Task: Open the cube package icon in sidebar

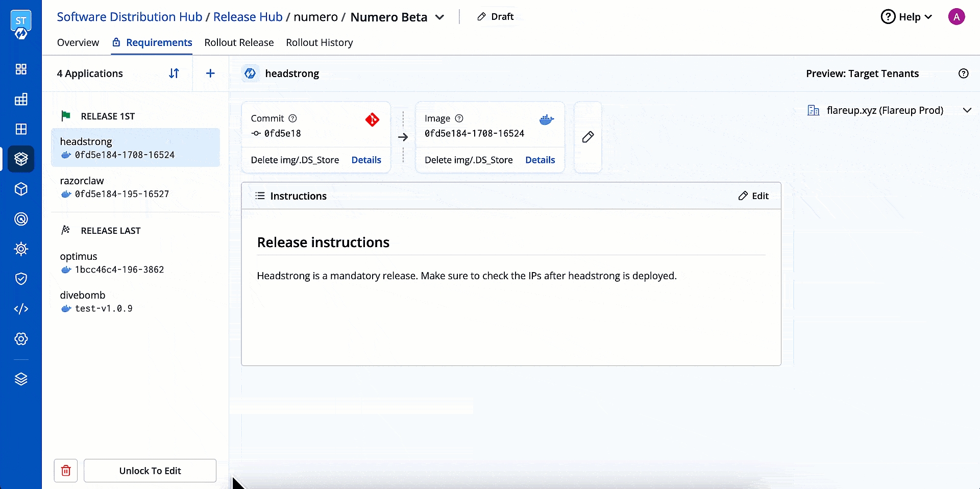Action: pos(21,189)
